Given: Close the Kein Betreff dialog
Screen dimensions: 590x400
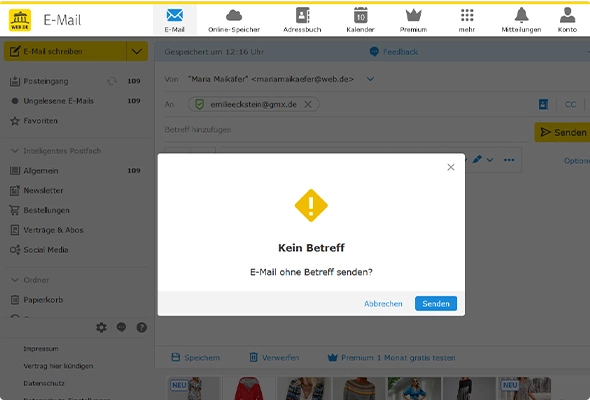Looking at the screenshot, I should pyautogui.click(x=451, y=167).
